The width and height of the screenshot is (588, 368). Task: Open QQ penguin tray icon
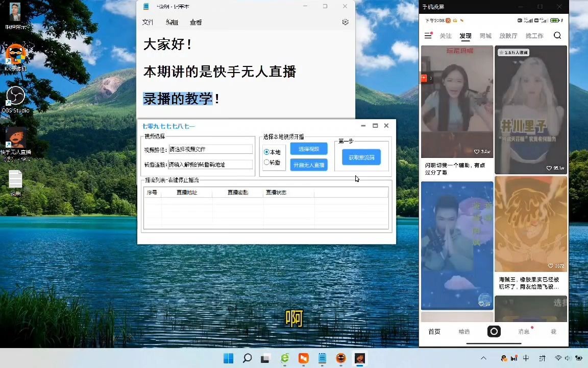pos(504,358)
